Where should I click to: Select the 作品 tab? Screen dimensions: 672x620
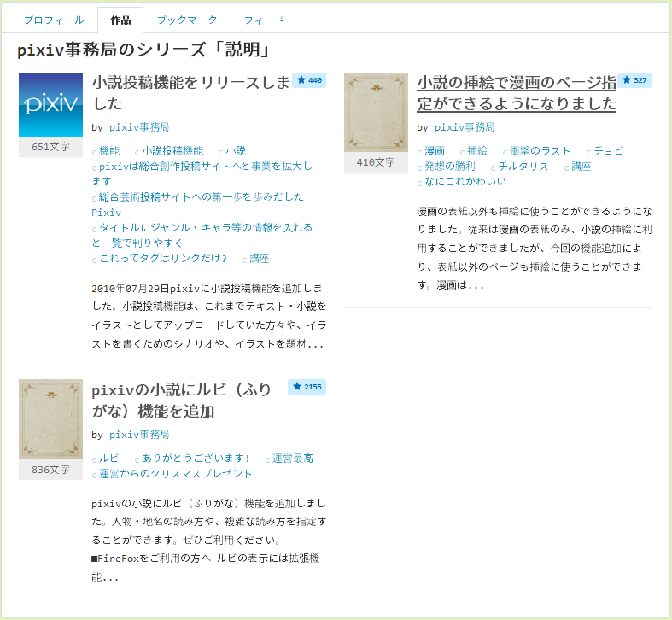120,20
